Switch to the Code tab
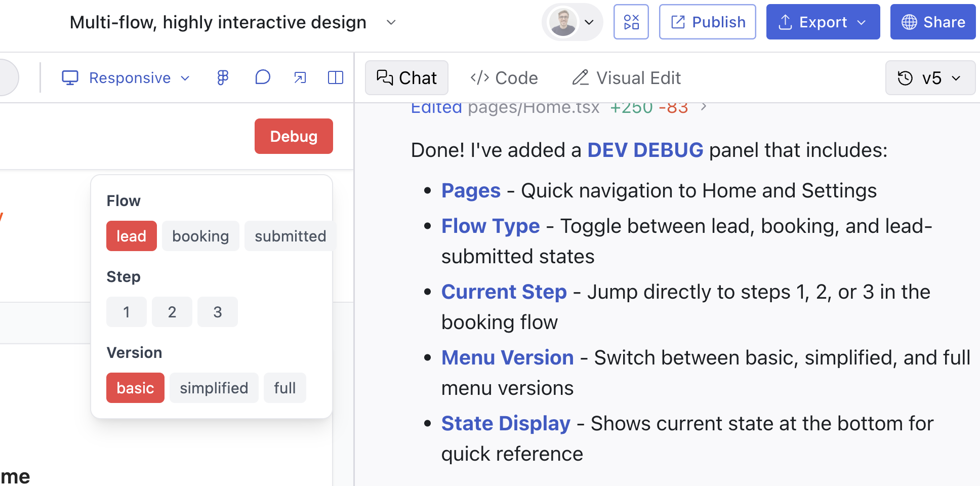 coord(504,78)
